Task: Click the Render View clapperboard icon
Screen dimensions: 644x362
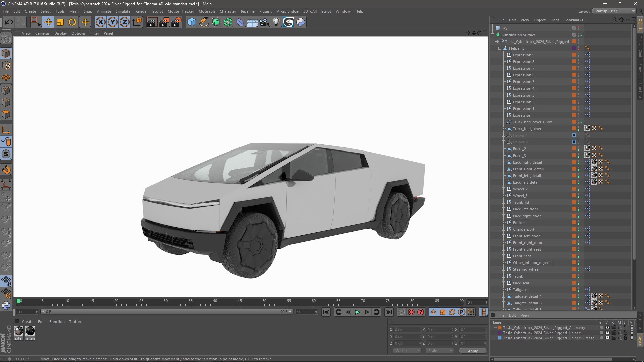Action: coord(152,22)
